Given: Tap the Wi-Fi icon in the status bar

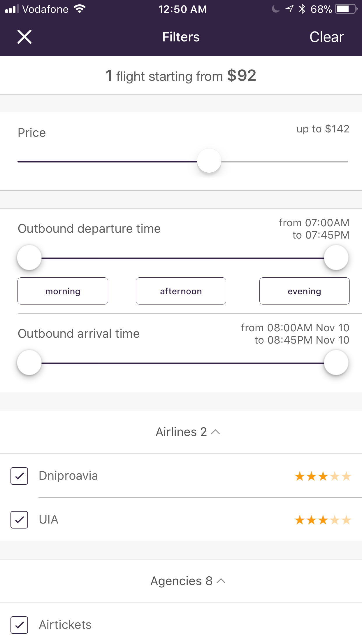Looking at the screenshot, I should pos(80,9).
